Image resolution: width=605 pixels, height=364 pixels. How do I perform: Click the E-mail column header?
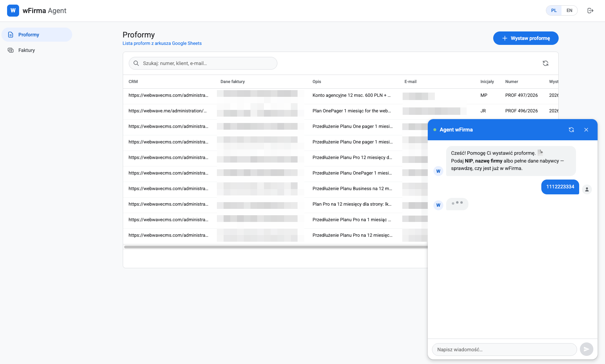tap(410, 82)
